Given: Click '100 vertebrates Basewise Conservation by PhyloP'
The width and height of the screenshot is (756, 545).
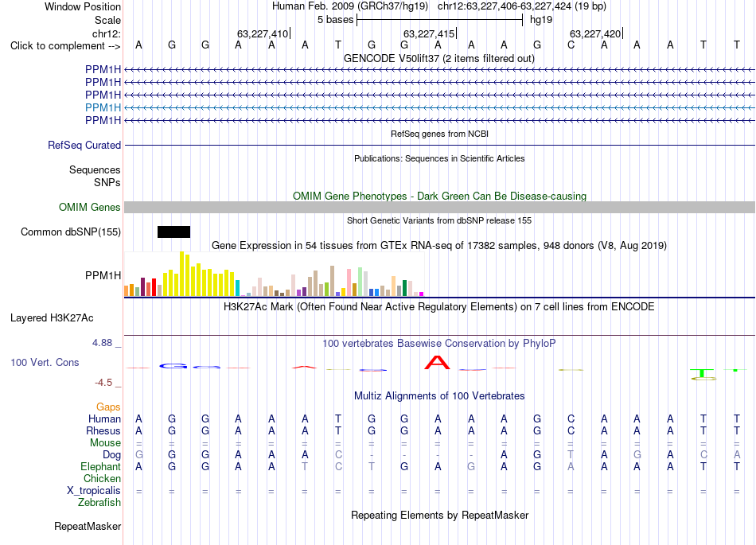Looking at the screenshot, I should tap(438, 343).
